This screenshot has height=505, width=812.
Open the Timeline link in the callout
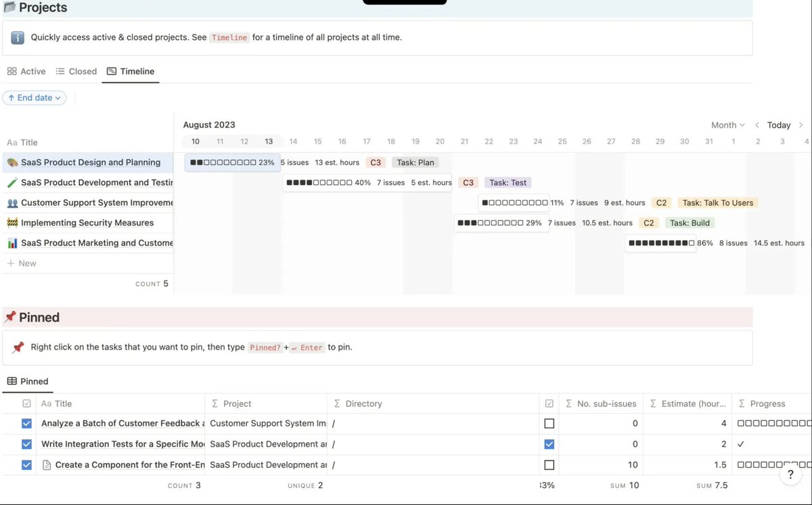[229, 38]
